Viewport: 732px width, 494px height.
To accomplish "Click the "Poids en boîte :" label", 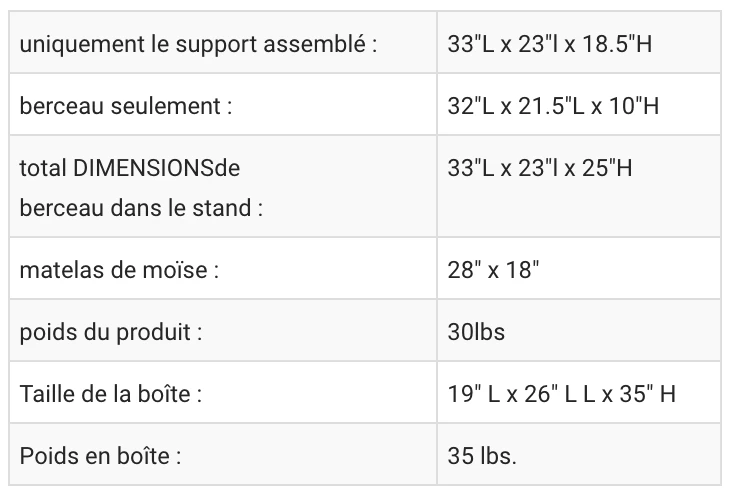I will pos(100,456).
